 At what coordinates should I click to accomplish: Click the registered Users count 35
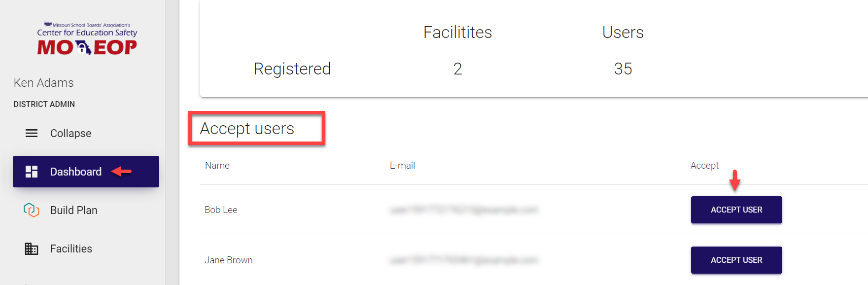click(x=623, y=69)
